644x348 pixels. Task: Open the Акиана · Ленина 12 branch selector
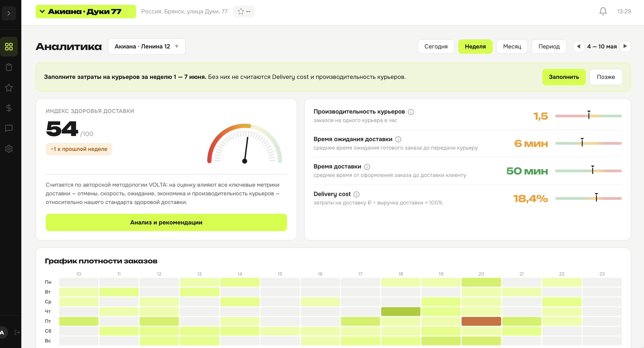(x=146, y=46)
